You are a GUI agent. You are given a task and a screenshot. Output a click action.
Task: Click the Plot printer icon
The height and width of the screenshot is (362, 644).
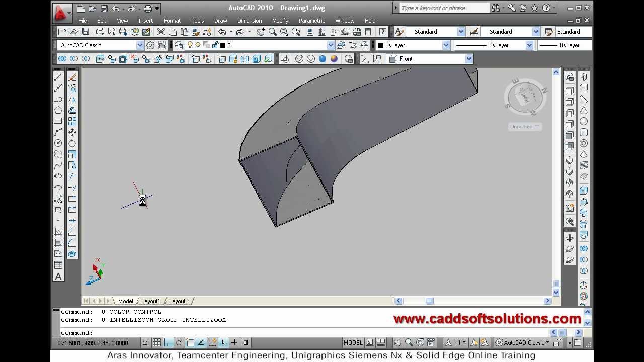pos(100,32)
